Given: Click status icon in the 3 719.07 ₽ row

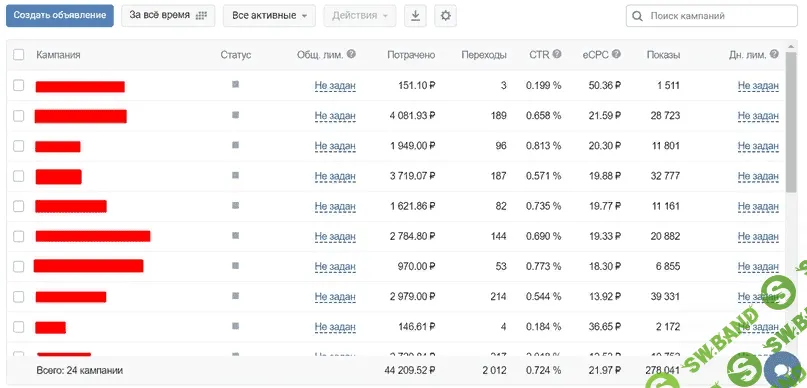Looking at the screenshot, I should click(x=235, y=175).
